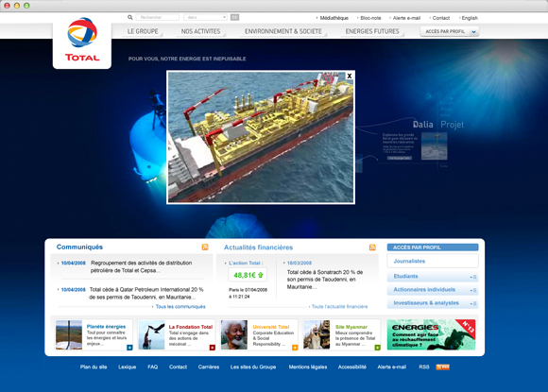Open the Planète énergies thumbnail
Screen dimensions: 548x392
point(69,334)
